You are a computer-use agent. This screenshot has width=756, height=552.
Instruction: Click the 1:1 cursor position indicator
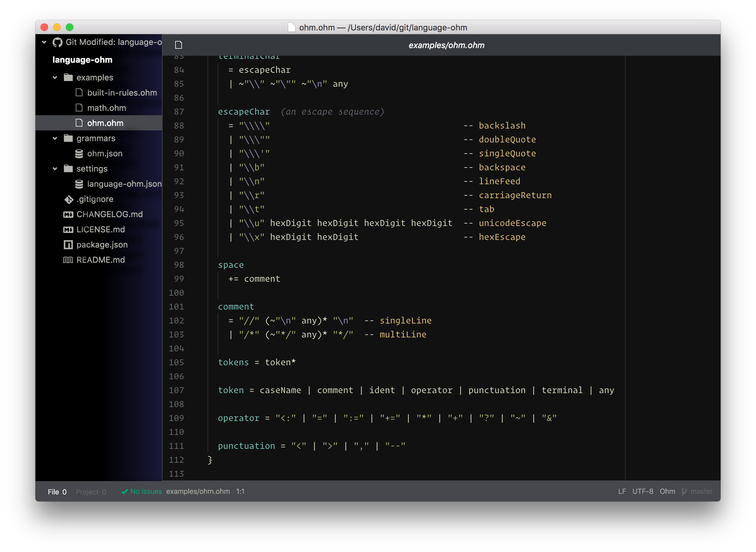tap(240, 492)
